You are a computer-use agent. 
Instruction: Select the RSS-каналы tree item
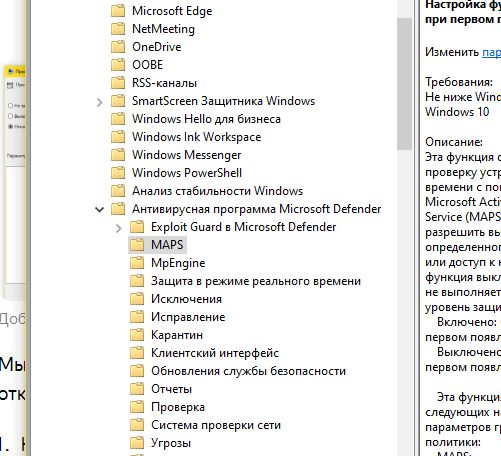(164, 83)
